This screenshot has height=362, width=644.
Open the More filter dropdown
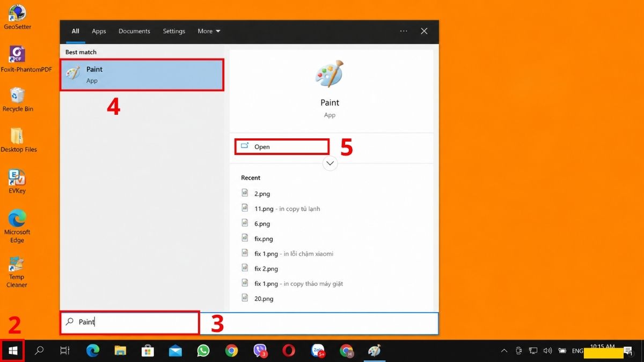pos(209,31)
